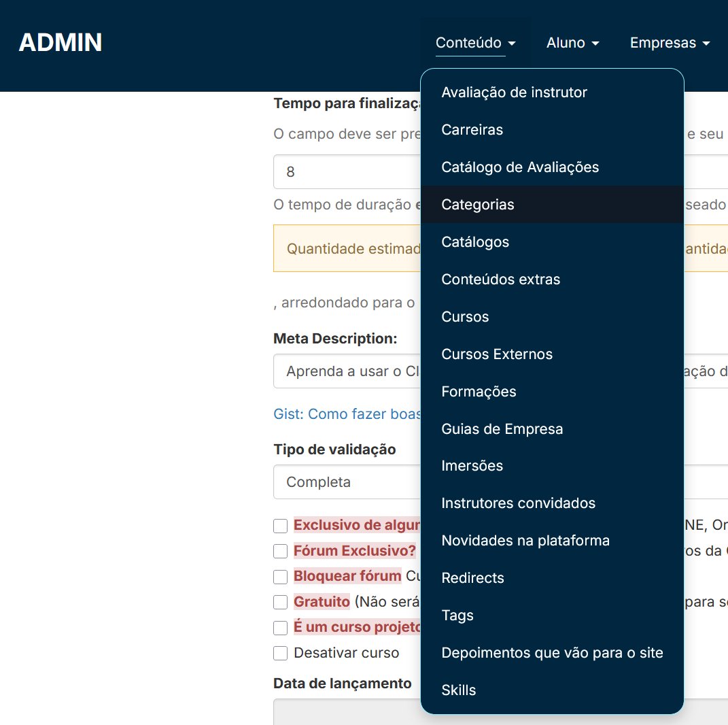This screenshot has width=728, height=725.
Task: Open the Gist: Como fazer boas link
Action: (x=347, y=414)
